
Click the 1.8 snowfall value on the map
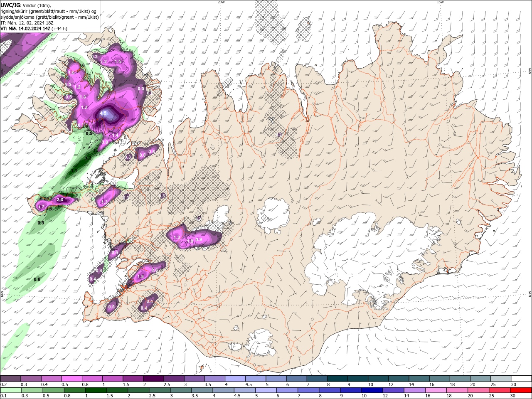click(140, 276)
